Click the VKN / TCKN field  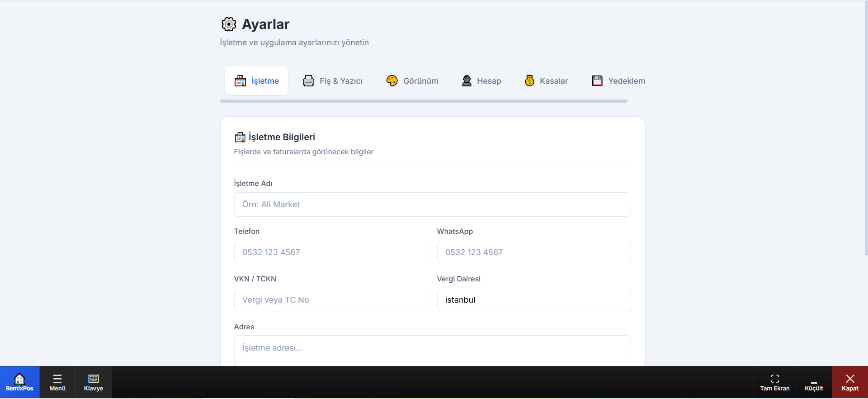[x=331, y=300]
